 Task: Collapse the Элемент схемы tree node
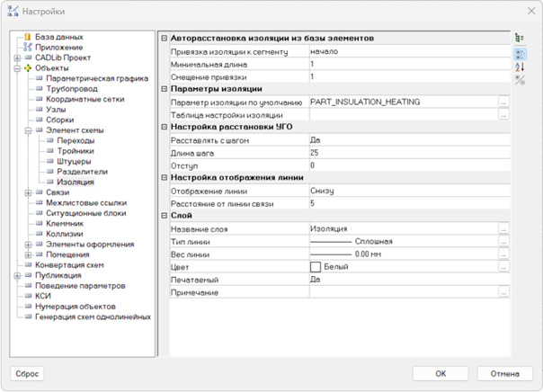pyautogui.click(x=28, y=130)
